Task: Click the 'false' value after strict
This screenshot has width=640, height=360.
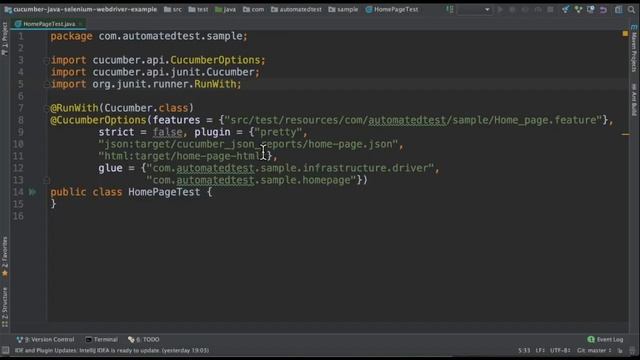Action: tap(167, 132)
